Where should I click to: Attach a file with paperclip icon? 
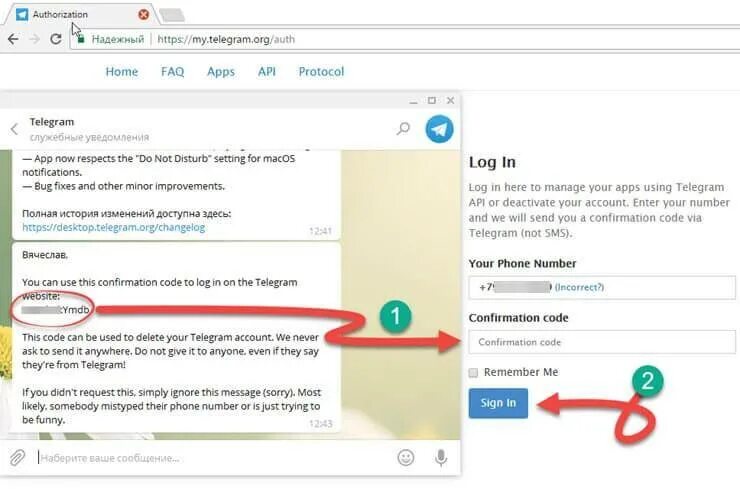tap(17, 457)
